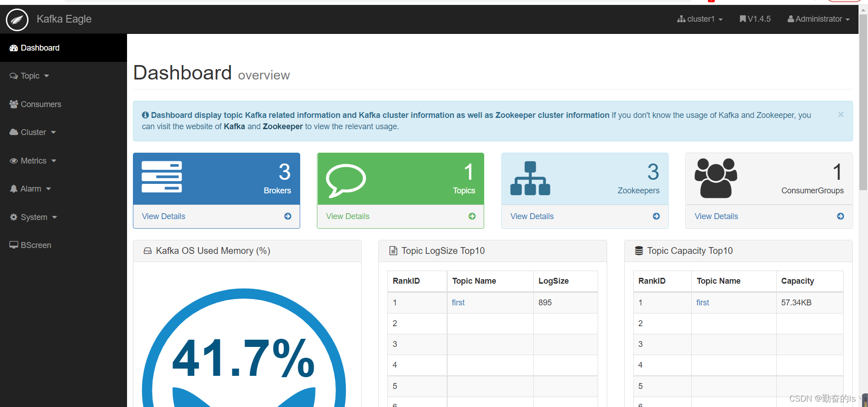Click the Zookeepers sitemap icon
Viewport: 868px width, 407px height.
[x=530, y=178]
